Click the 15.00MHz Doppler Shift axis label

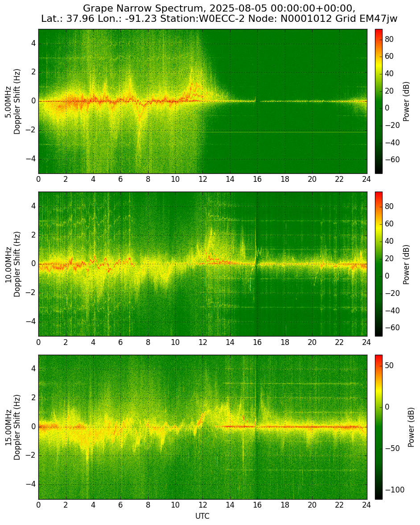pos(12,427)
